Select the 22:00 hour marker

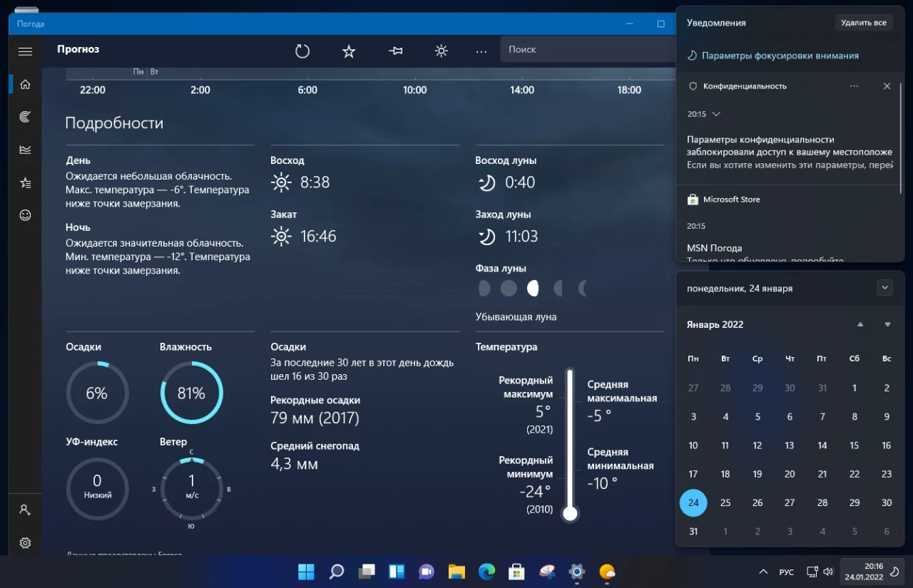point(93,90)
